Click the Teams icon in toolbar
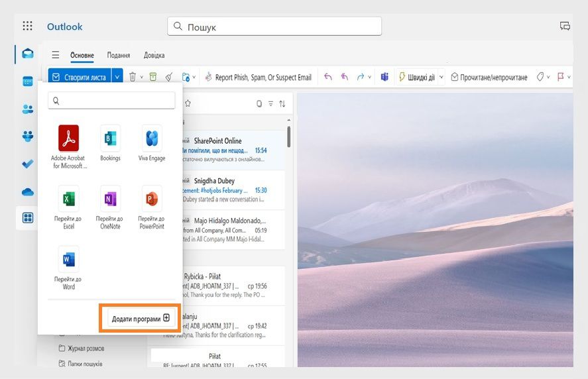Viewport: 588px width, 379px height. coord(384,77)
